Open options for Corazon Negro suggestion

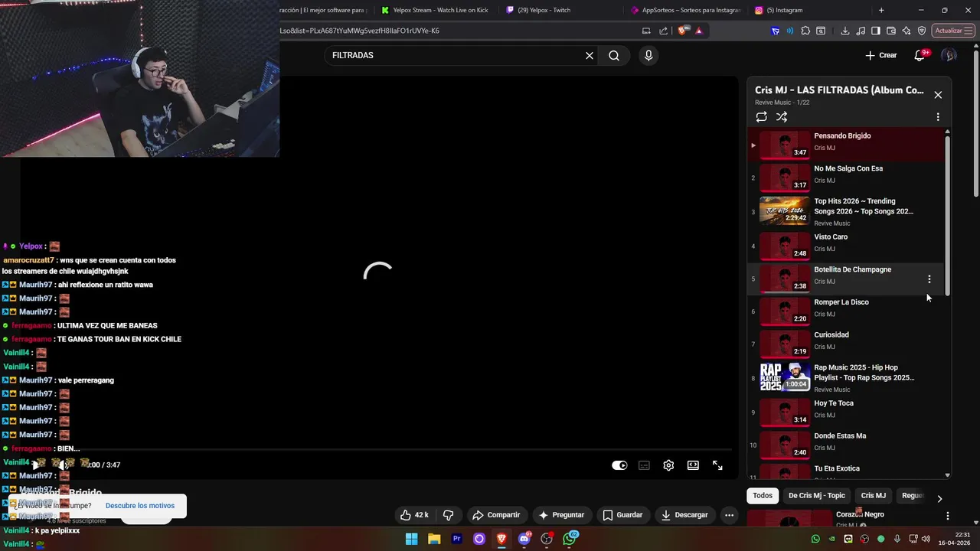[948, 517]
